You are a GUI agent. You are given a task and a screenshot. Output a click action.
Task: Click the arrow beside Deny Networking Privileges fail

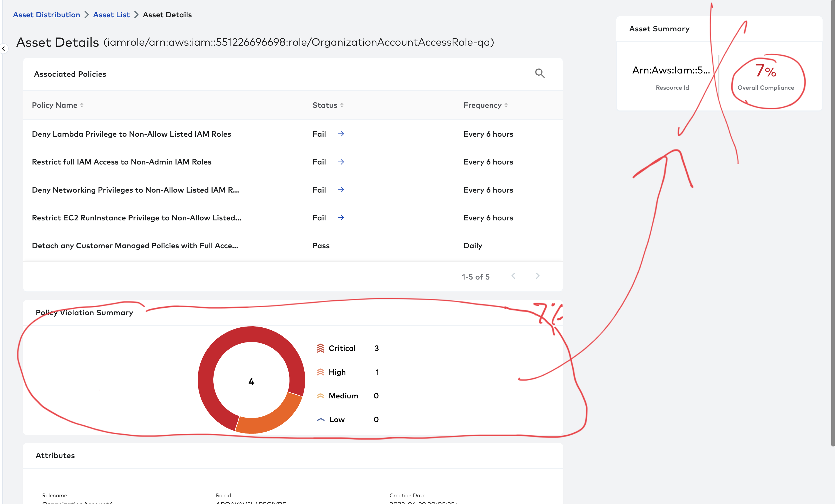coord(341,190)
